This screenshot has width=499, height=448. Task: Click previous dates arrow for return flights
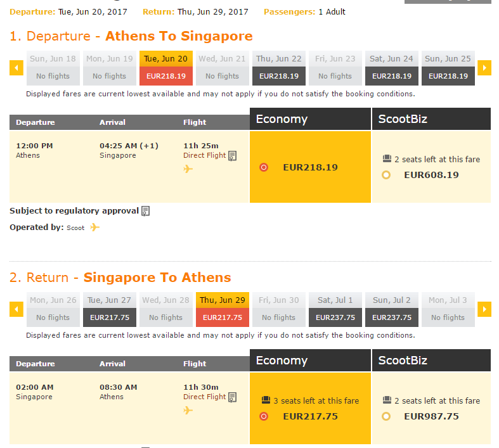(16, 309)
